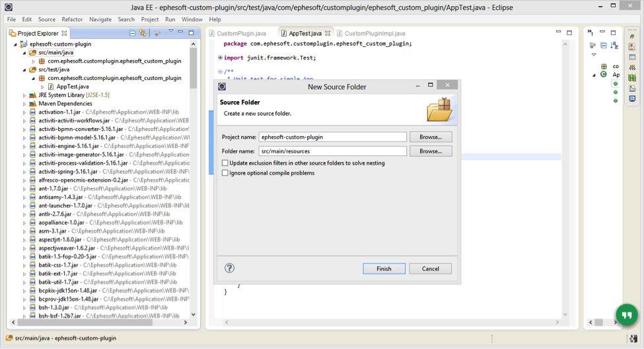The width and height of the screenshot is (644, 349).
Task: Click JRE System Library icon
Action: point(32,95)
